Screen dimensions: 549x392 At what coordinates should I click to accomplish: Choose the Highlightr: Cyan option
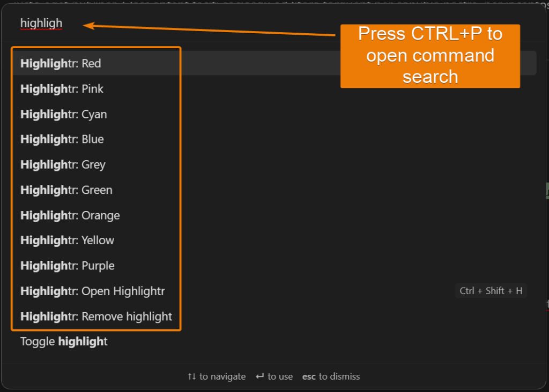coord(63,114)
